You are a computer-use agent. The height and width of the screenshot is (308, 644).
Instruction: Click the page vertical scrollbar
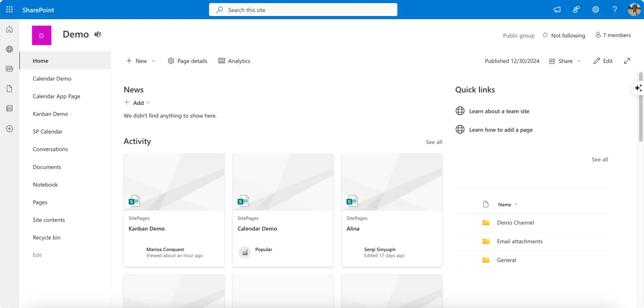640,107
